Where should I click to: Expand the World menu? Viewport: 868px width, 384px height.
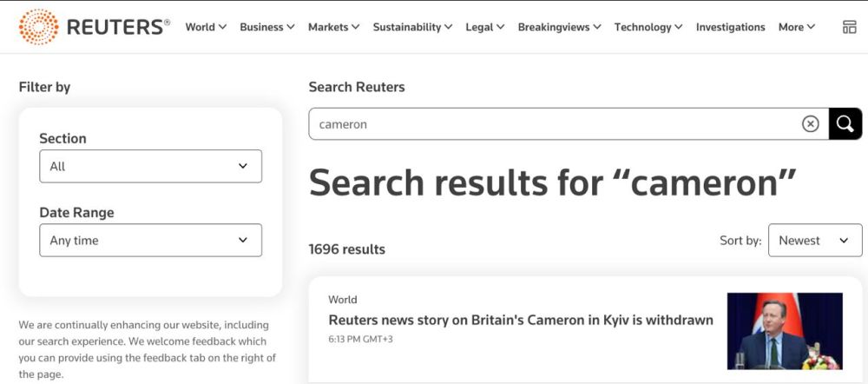(206, 27)
